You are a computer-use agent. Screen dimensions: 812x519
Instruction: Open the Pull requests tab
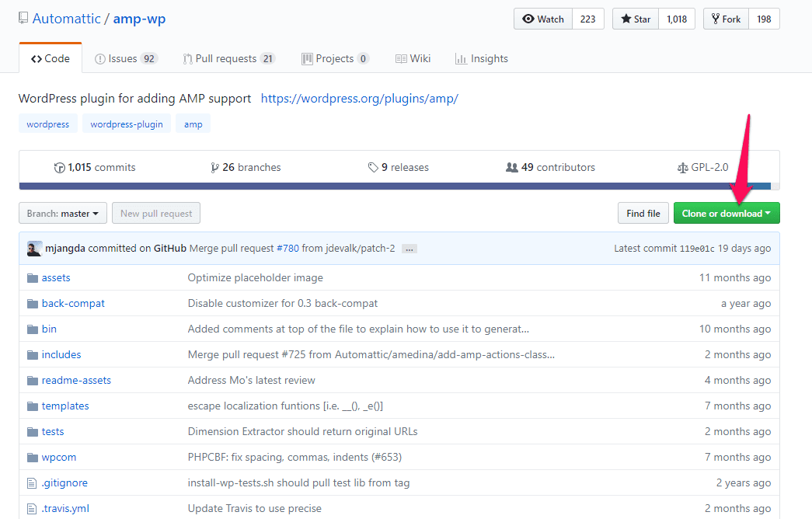coord(228,59)
